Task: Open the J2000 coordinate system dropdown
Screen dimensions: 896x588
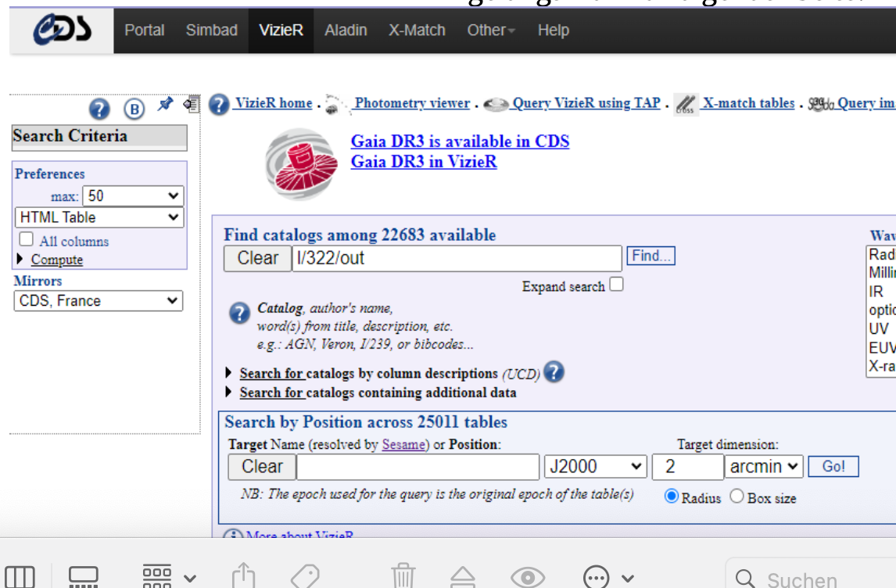Action: pyautogui.click(x=595, y=466)
